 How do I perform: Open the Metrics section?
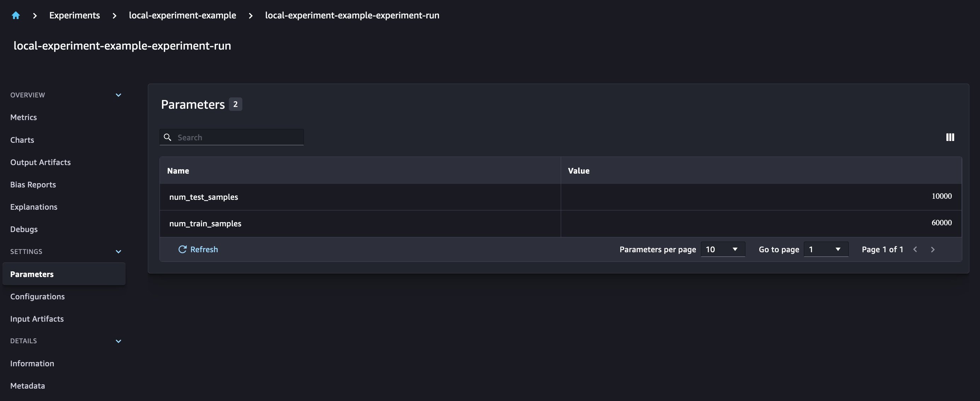click(24, 117)
